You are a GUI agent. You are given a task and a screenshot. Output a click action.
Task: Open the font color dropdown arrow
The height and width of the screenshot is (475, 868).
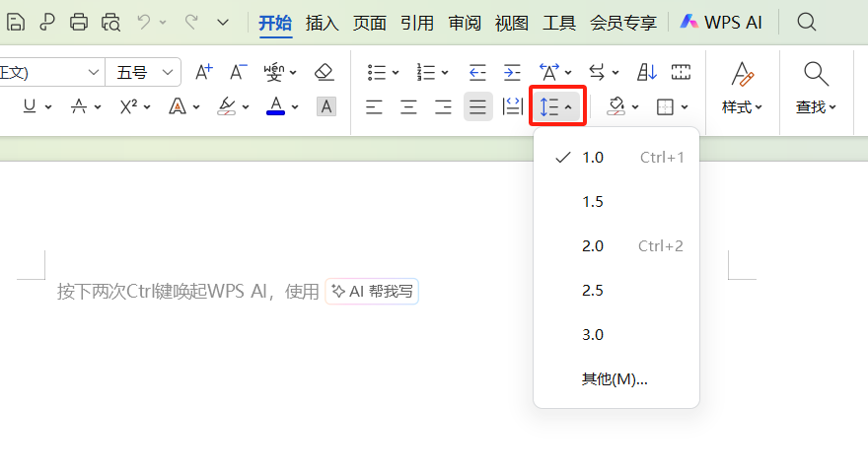pyautogui.click(x=295, y=107)
